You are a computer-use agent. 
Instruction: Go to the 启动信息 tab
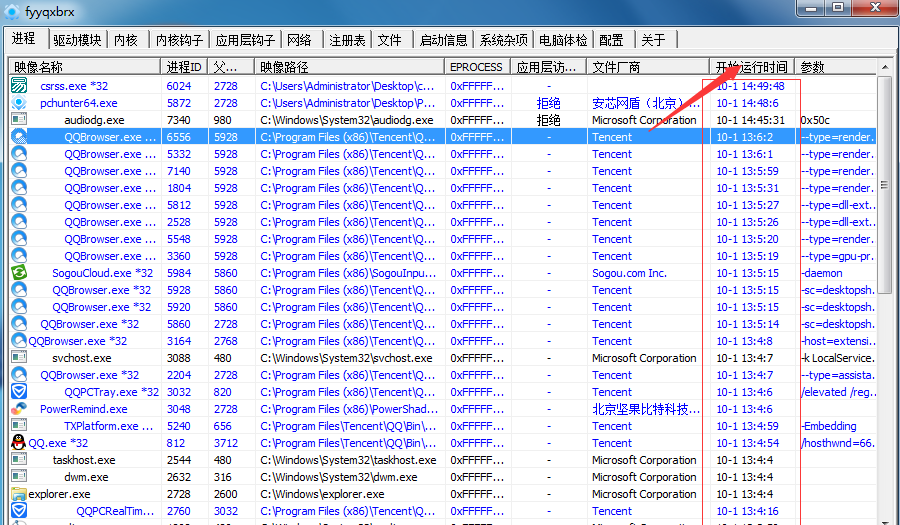pos(443,40)
